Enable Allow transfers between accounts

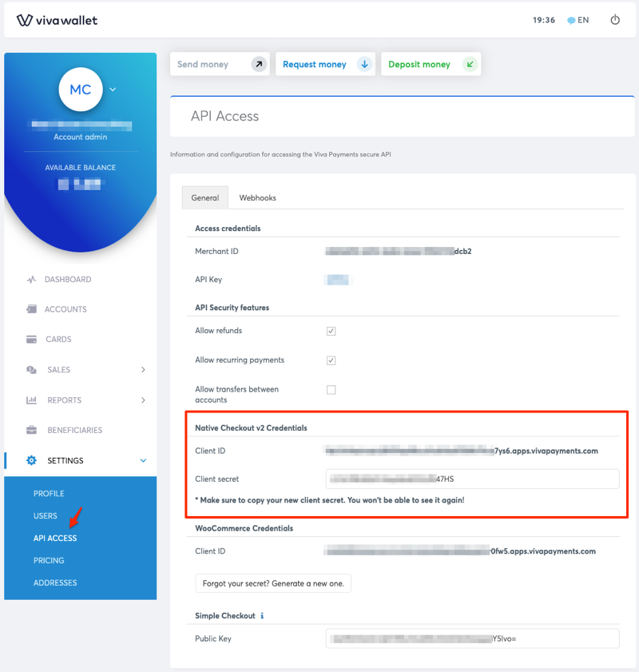[x=331, y=389]
